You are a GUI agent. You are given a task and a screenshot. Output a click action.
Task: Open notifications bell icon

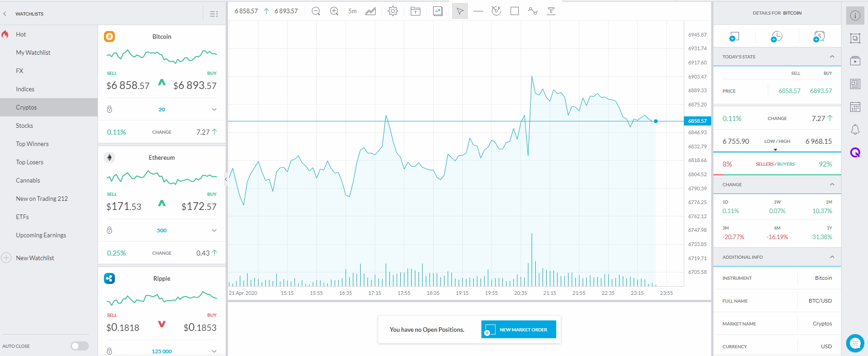pos(855,130)
